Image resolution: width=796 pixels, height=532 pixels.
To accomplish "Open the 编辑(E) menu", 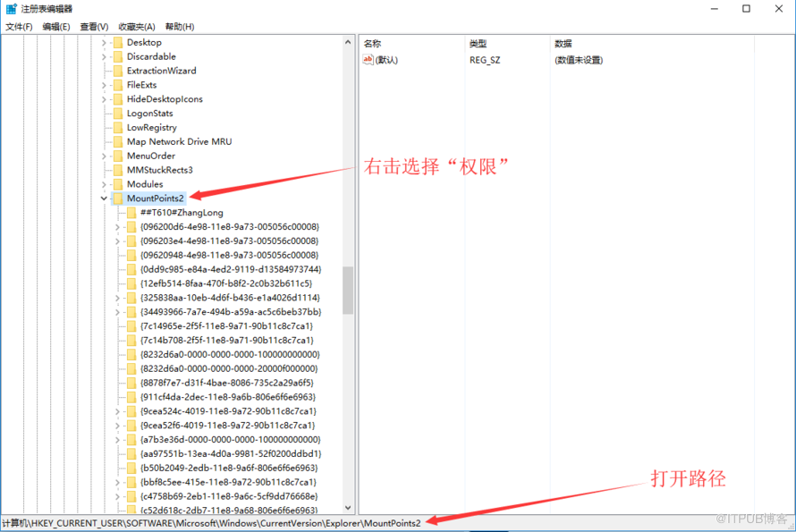I will 55,27.
